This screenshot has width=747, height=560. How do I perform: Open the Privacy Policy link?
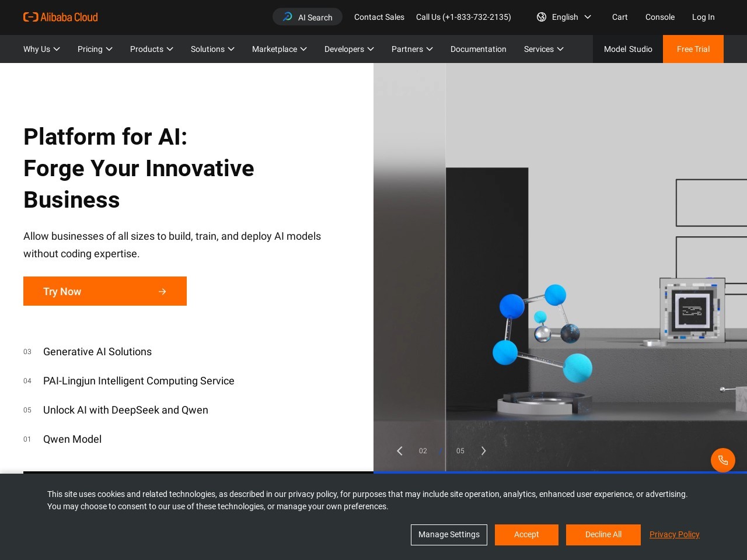click(x=675, y=534)
